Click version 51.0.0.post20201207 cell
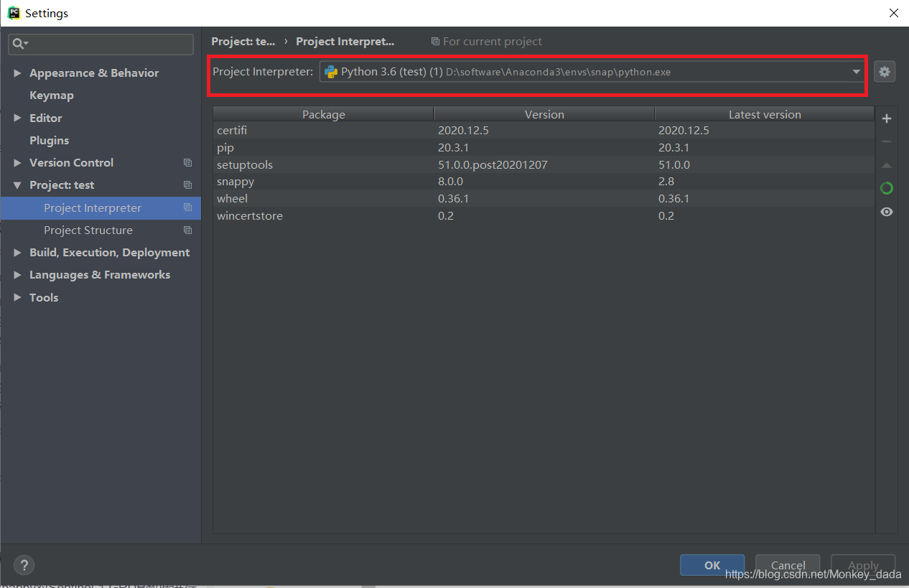The width and height of the screenshot is (909, 588). coord(493,165)
